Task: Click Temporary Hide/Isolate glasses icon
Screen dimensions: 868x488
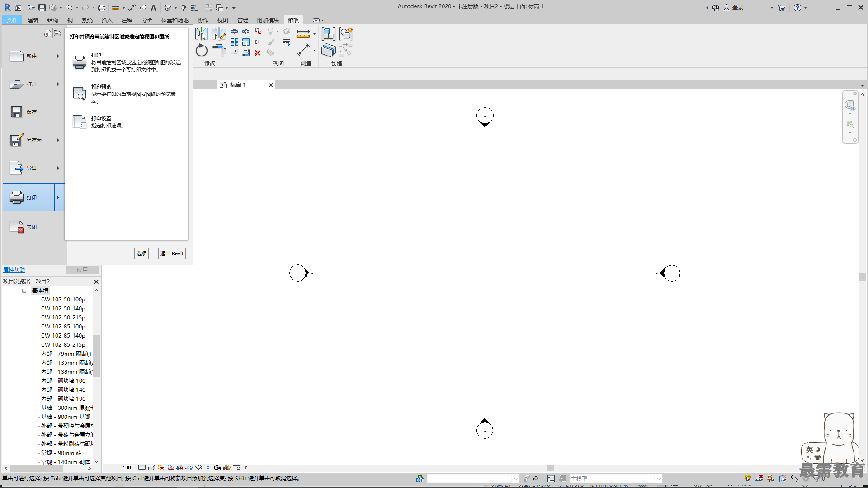Action: pyautogui.click(x=198, y=468)
